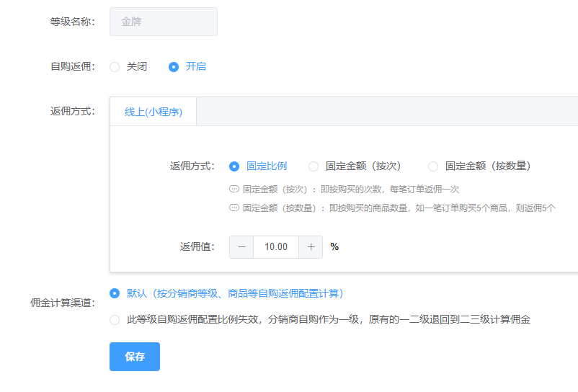Viewport: 578px width, 392px height.
Task: Switch to the 线上(小程序) tab
Action: [153, 112]
